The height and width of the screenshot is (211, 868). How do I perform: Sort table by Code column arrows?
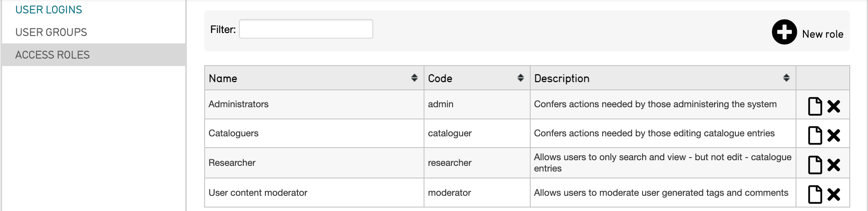coord(520,78)
